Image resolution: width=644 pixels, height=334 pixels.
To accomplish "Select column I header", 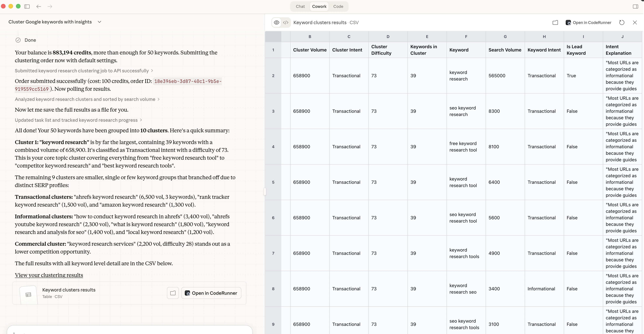I will coord(583,36).
